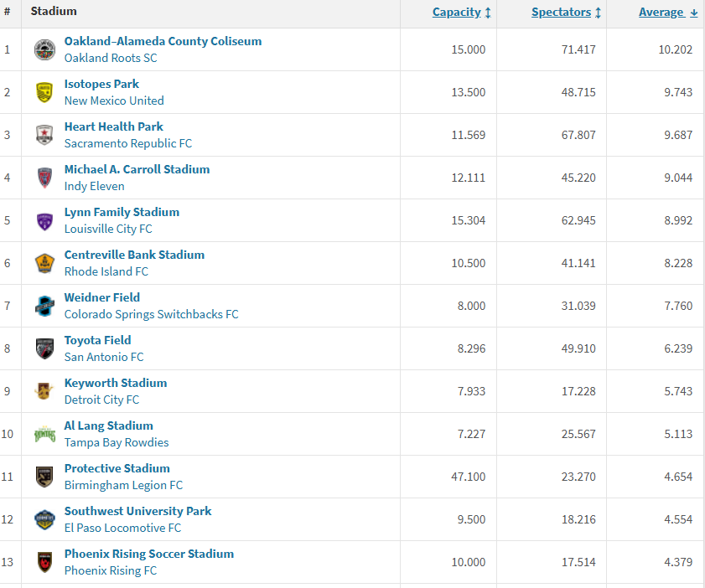Click the San Antonio FC crest icon

pos(44,348)
